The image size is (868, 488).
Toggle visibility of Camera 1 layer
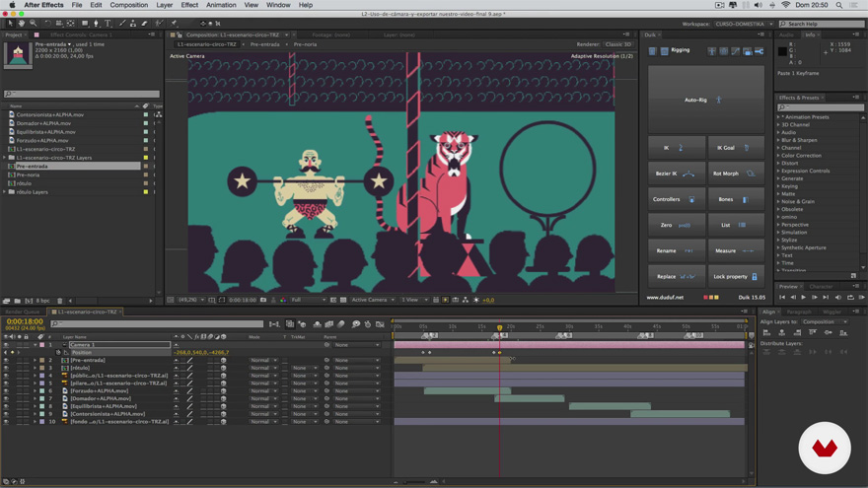point(6,345)
